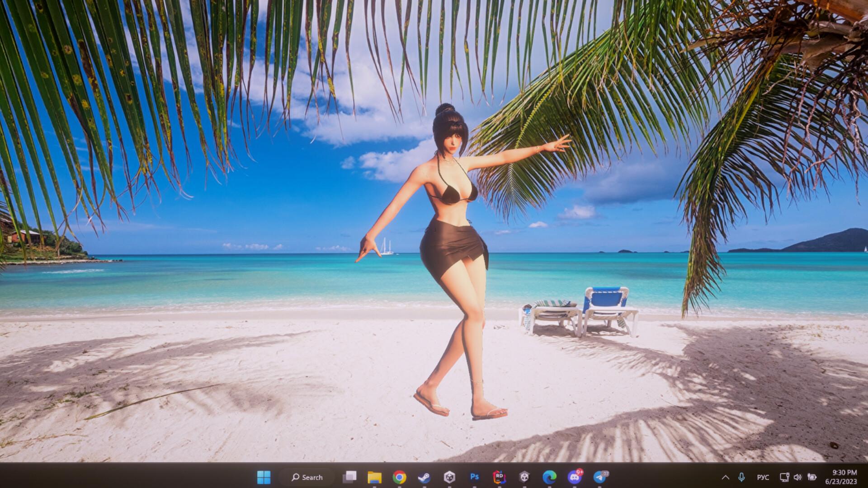Launch JetBrains Rider
868x488 pixels.
tap(499, 477)
